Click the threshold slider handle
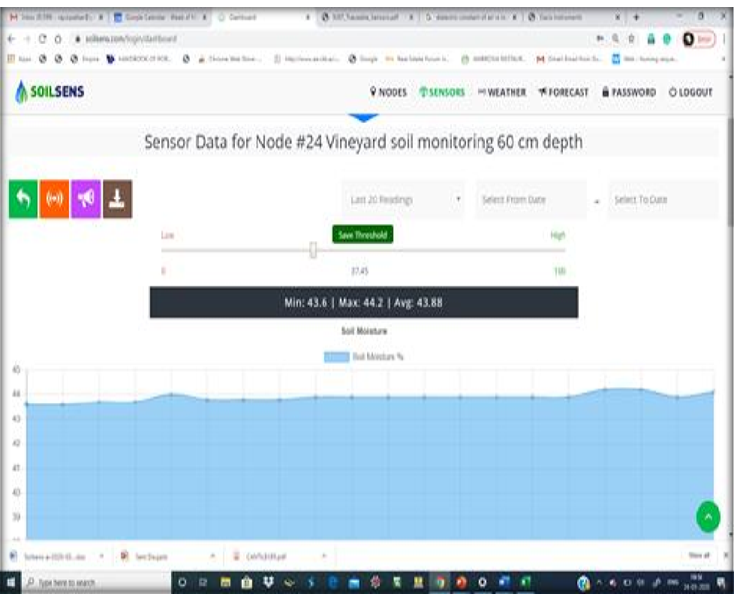Image resolution: width=734 pixels, height=597 pixels. 313,250
